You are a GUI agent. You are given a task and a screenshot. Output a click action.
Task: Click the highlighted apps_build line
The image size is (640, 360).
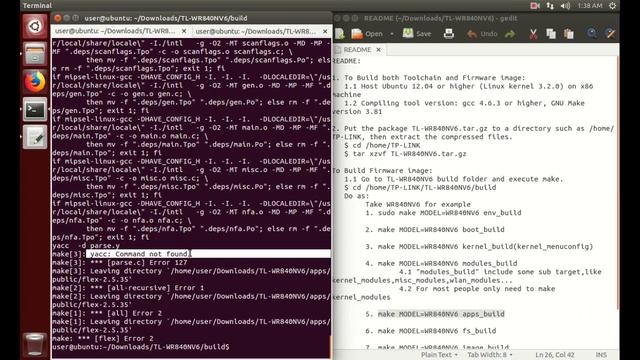coord(441,314)
